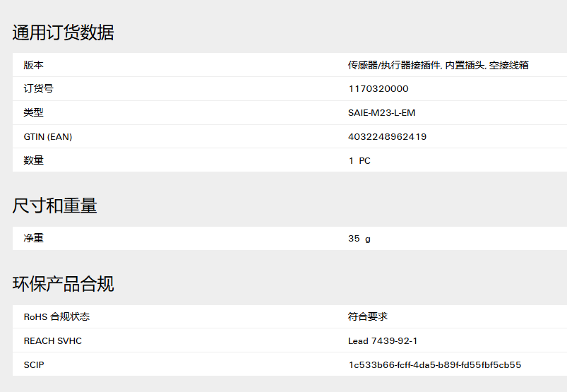Select SCIP number 1c533b66-fcff-4da5-b89f-fd55fbf5cb55
The image size is (567, 392).
point(435,365)
